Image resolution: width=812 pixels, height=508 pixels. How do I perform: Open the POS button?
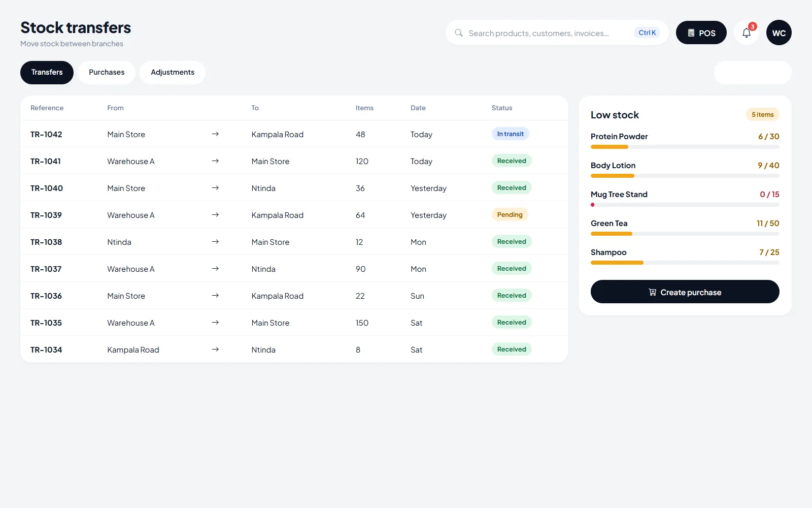(701, 33)
